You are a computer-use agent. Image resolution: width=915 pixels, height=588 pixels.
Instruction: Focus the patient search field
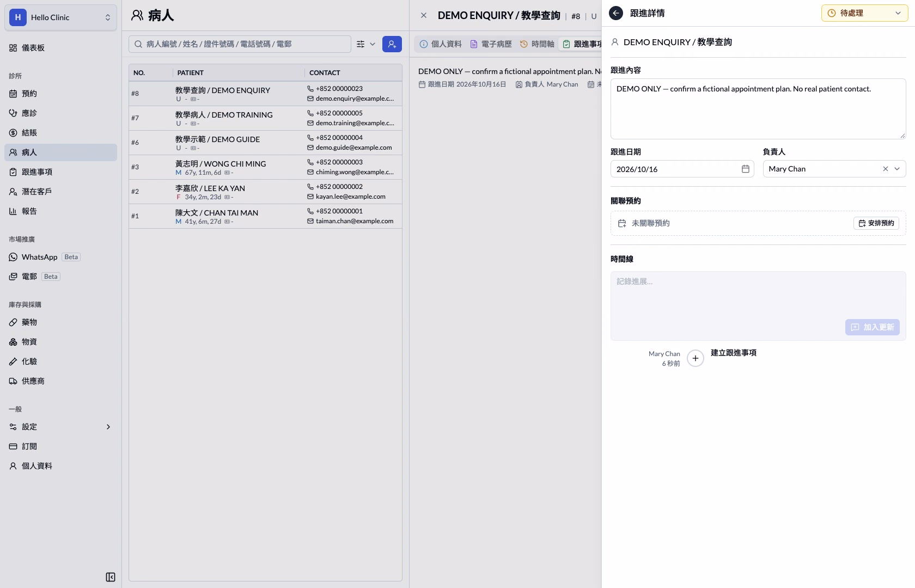[x=240, y=44]
